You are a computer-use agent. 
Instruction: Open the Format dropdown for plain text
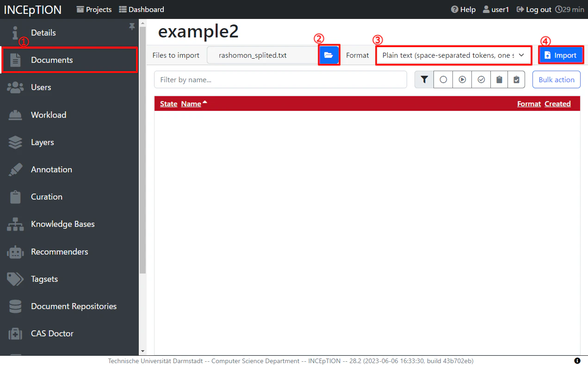pyautogui.click(x=453, y=55)
